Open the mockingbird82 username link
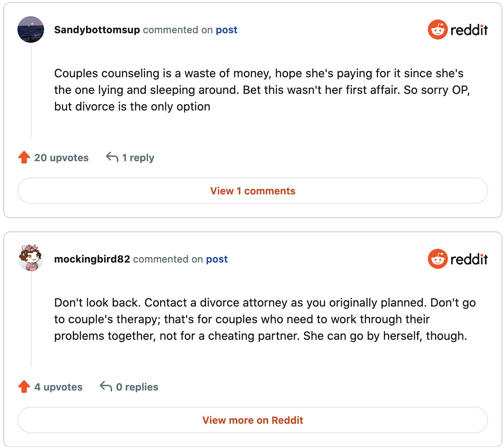Screen dimensions: 504x447 [92, 259]
